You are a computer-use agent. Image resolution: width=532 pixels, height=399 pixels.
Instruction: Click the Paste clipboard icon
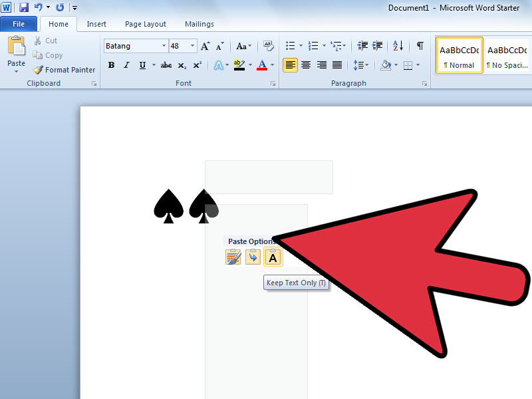click(x=16, y=46)
